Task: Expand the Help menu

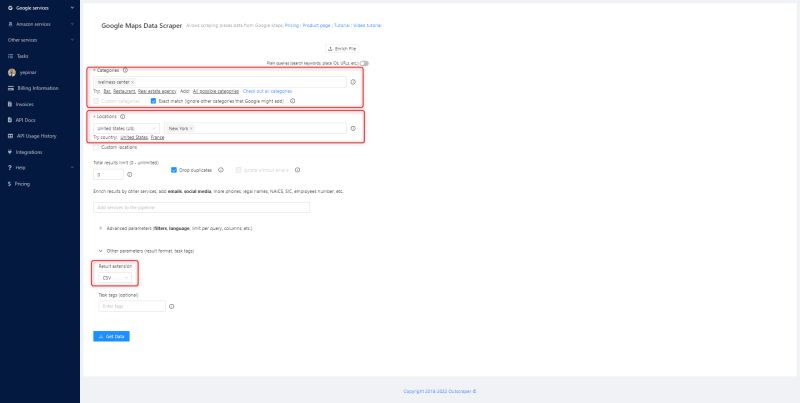Action: point(40,167)
